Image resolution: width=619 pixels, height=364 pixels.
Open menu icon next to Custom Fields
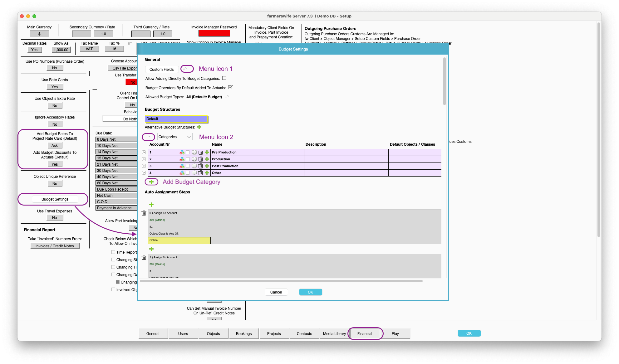(x=185, y=69)
